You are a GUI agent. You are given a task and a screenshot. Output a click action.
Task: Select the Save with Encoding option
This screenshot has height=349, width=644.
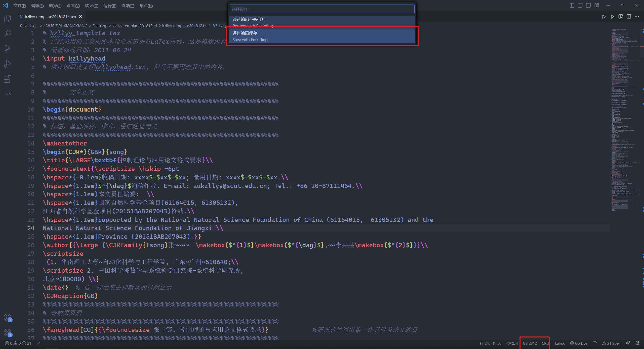[x=322, y=36]
